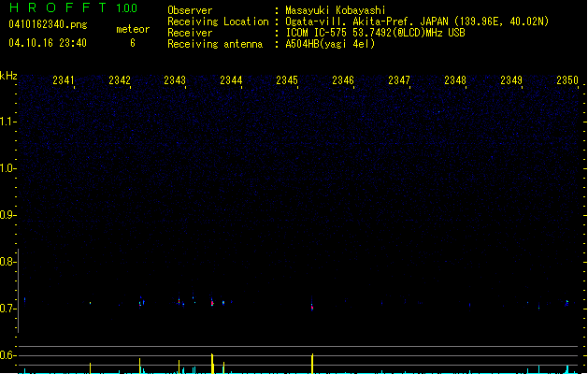Click the 2345 time axis label

point(287,80)
